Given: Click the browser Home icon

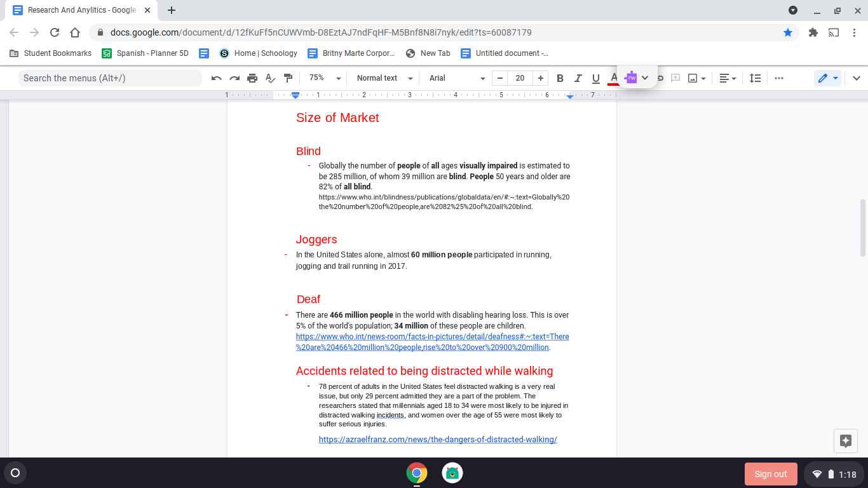Looking at the screenshot, I should click(x=75, y=32).
